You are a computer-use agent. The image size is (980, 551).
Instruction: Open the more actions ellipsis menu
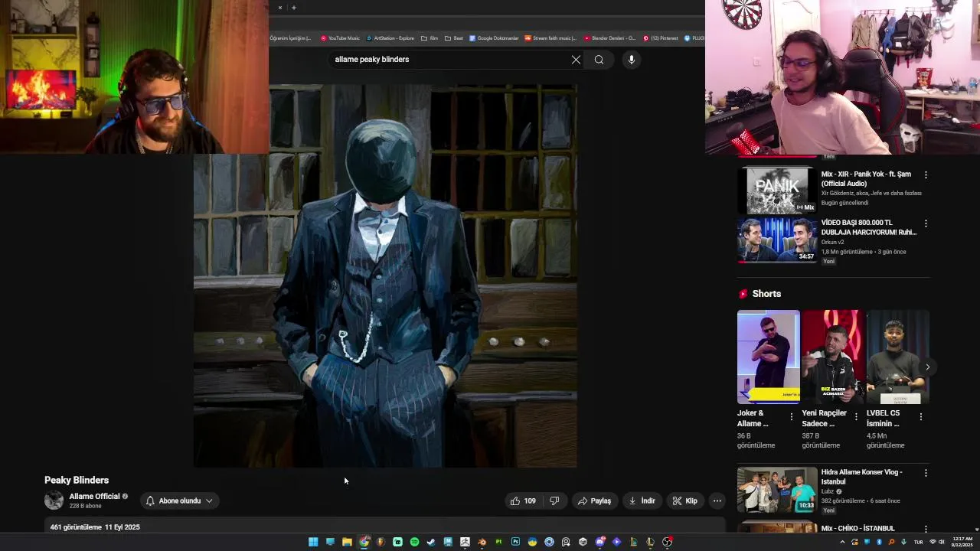[x=717, y=501]
